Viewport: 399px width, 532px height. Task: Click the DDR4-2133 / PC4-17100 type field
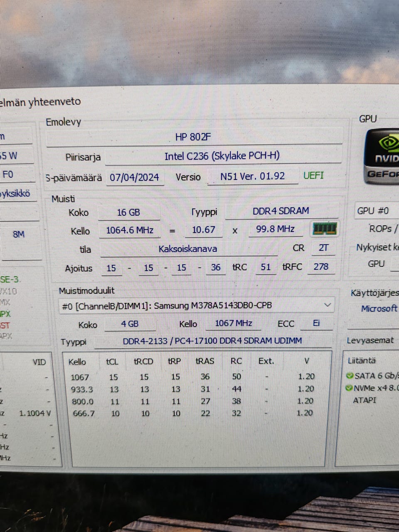click(212, 341)
